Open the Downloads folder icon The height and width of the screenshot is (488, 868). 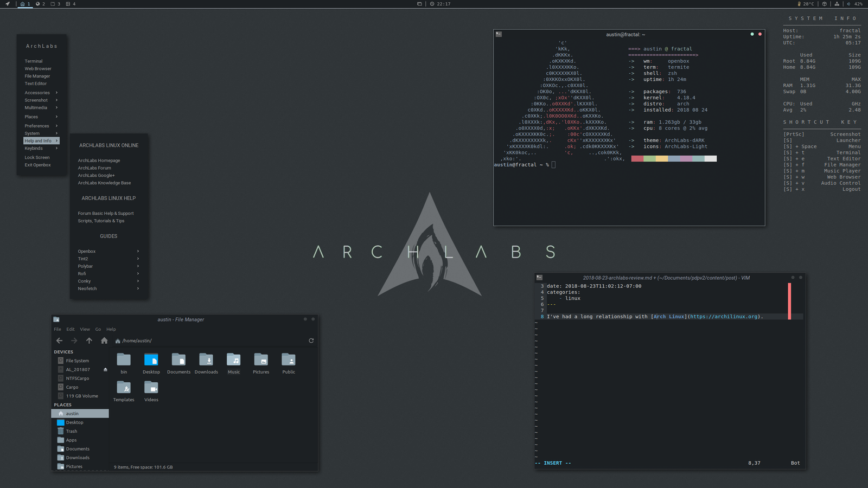(x=206, y=361)
